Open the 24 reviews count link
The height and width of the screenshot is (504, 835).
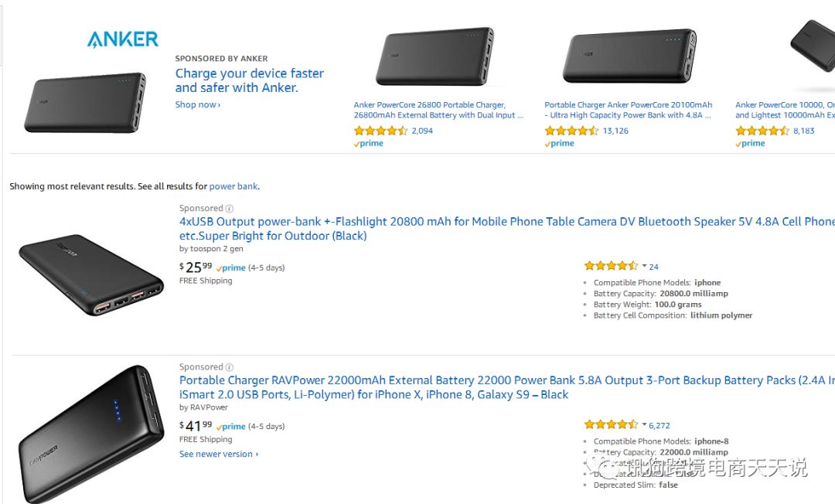(x=654, y=267)
